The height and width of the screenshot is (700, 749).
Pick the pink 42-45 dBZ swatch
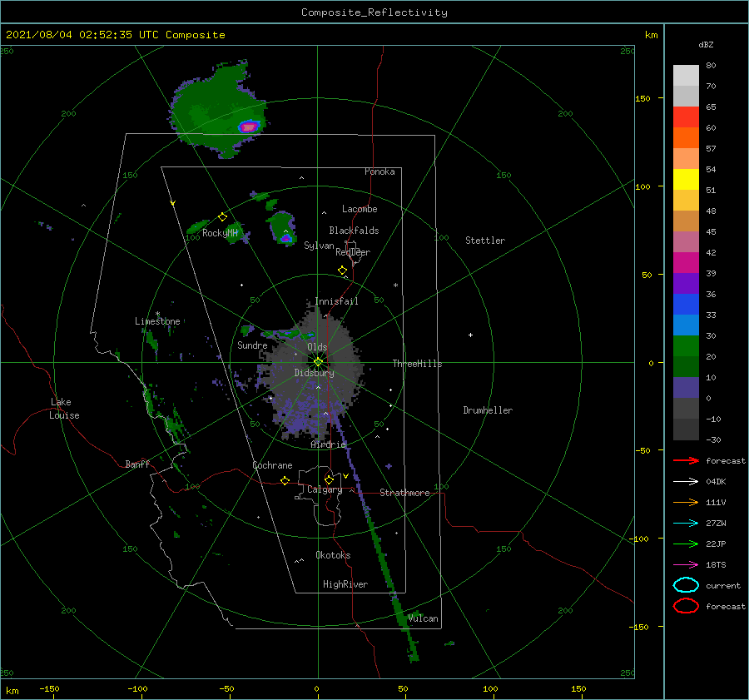[x=686, y=241]
